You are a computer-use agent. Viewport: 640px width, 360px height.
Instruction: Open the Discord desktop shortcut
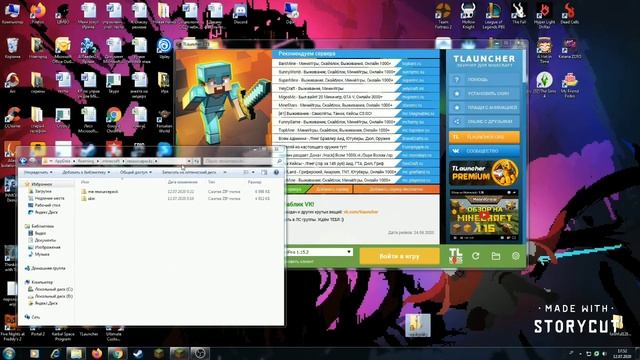click(x=240, y=13)
